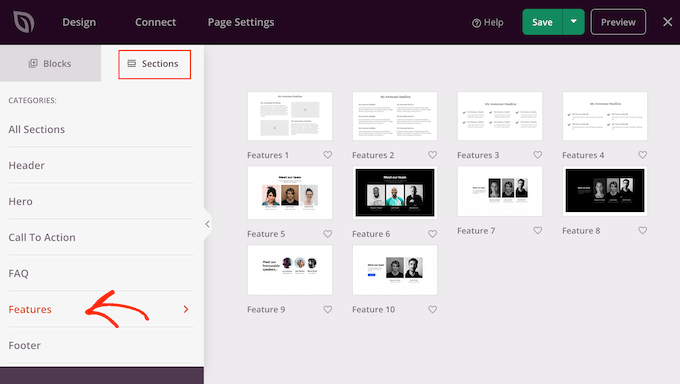The height and width of the screenshot is (384, 680).
Task: Open the Help link
Action: (x=487, y=23)
